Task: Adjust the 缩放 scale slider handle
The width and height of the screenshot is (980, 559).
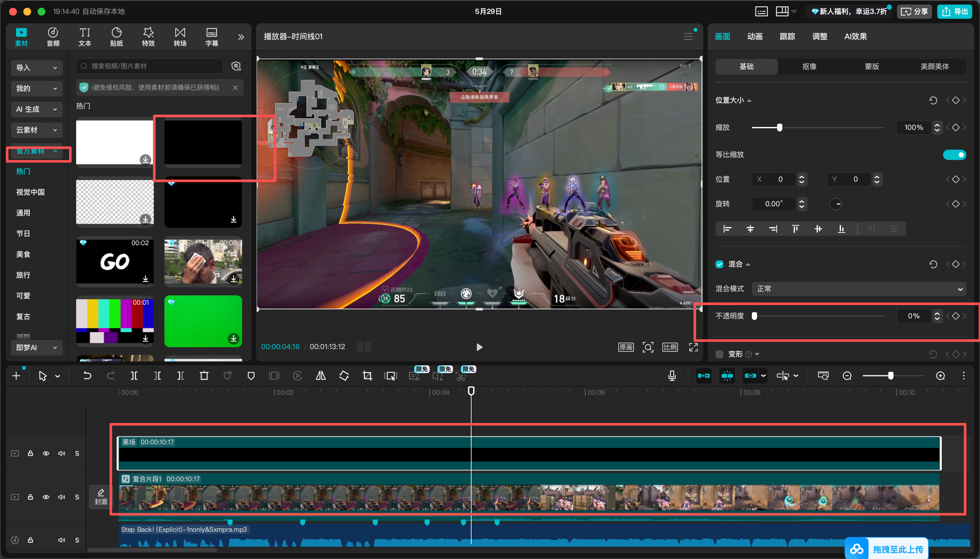Action: click(779, 128)
